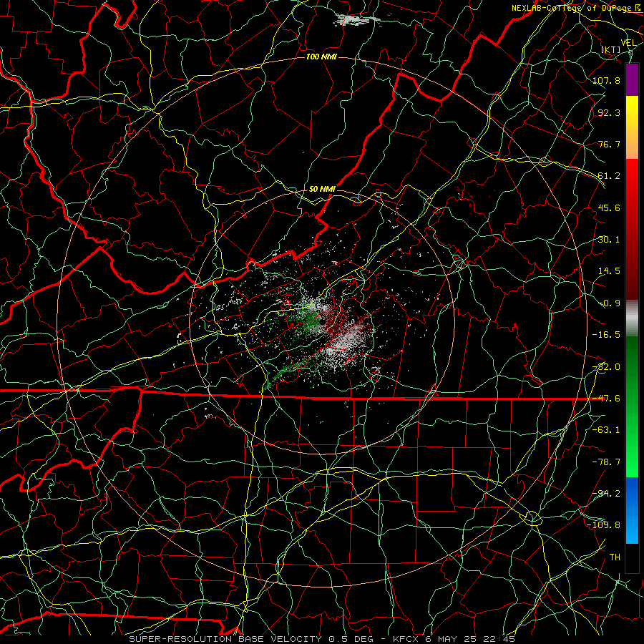Click the Super-Resolution Base Velocity caption
Viewport: 644px width, 644px height.
(x=322, y=639)
